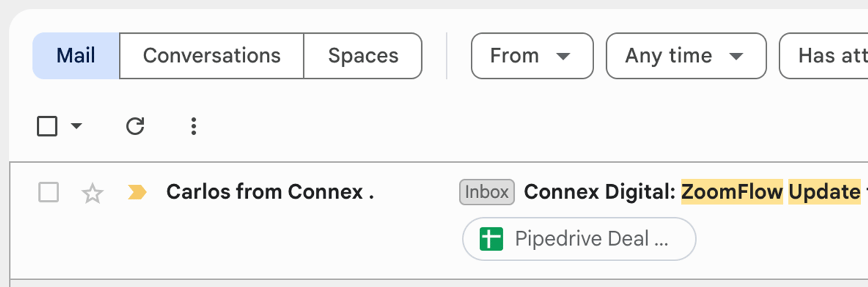
Task: Click sender name Carlos from Connex
Action: tap(269, 192)
